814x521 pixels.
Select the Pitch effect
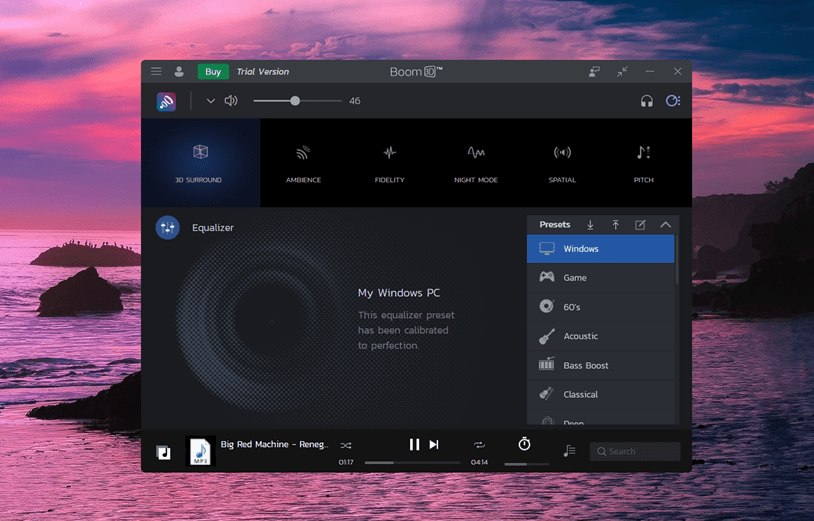[x=643, y=163]
